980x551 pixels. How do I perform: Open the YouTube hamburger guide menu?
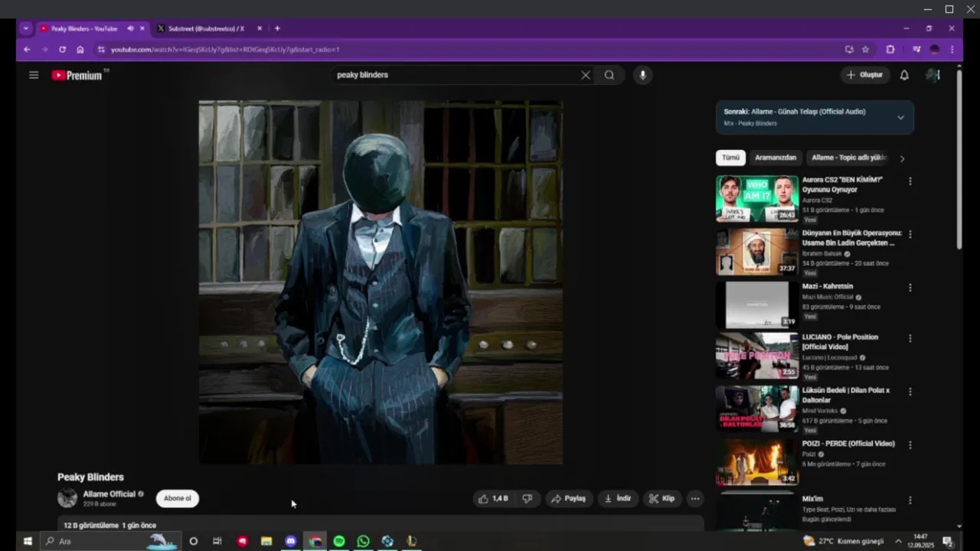(x=34, y=75)
